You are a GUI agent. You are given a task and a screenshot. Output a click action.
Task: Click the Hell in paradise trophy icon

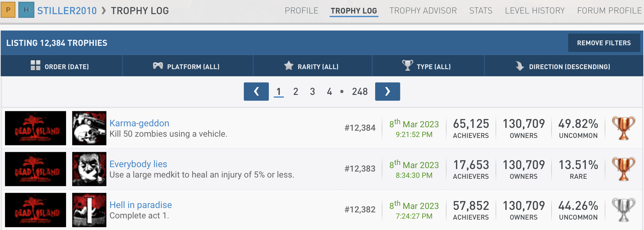pos(89,210)
